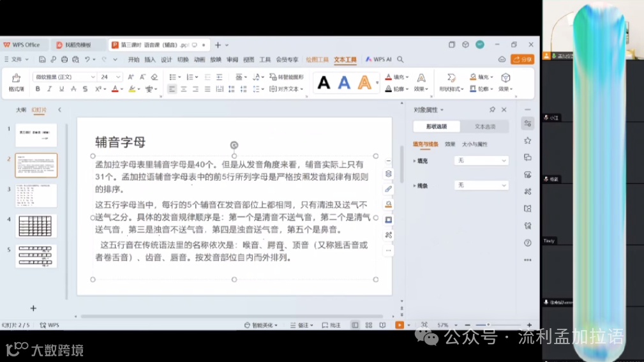
Task: Toggle 备注 notes in status bar
Action: (302, 325)
